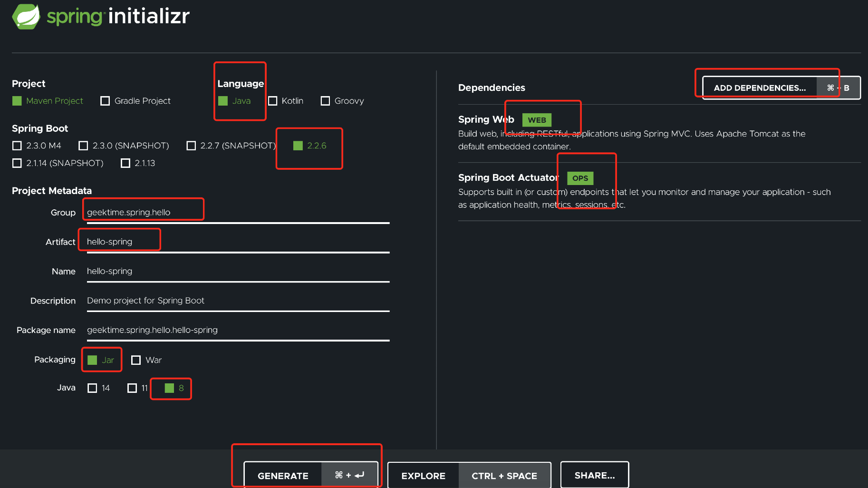This screenshot has width=868, height=488.
Task: Click the Spring Initializr leaf logo
Action: 26,17
